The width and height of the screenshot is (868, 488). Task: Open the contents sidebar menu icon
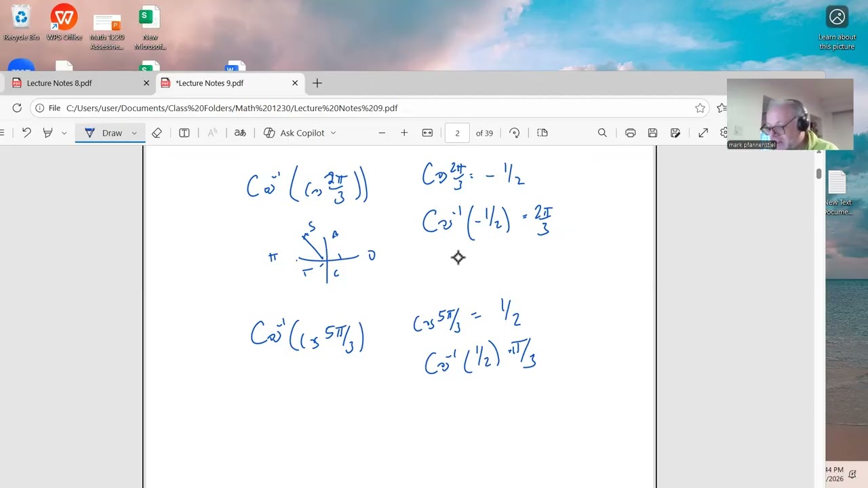tap(3, 133)
